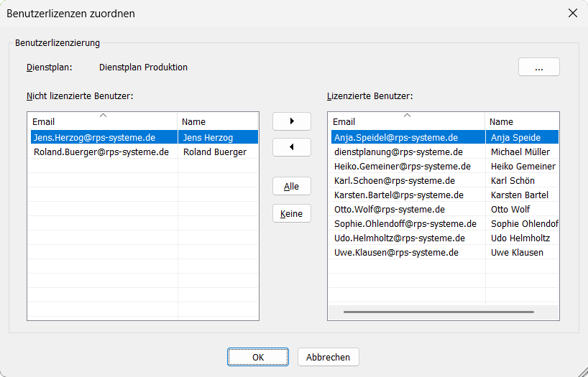
Task: Close the Benutzerlizenzen zuordnen dialog
Action: pyautogui.click(x=573, y=13)
